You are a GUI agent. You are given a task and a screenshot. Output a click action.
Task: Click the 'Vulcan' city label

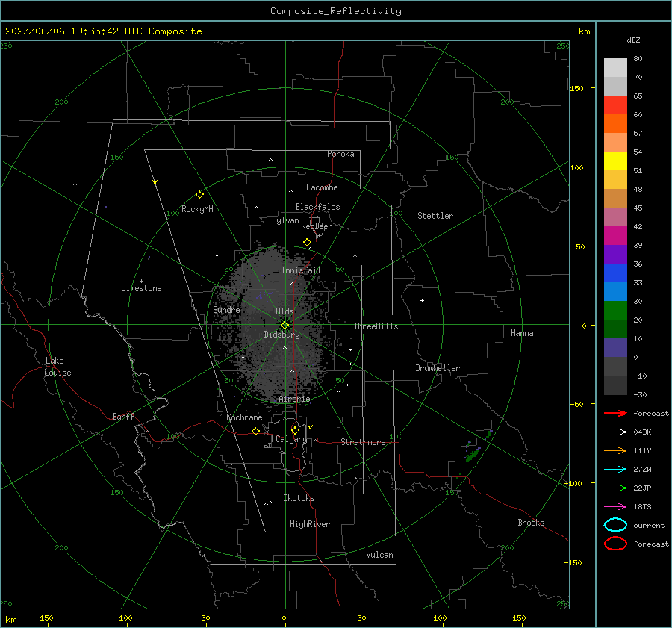[379, 555]
